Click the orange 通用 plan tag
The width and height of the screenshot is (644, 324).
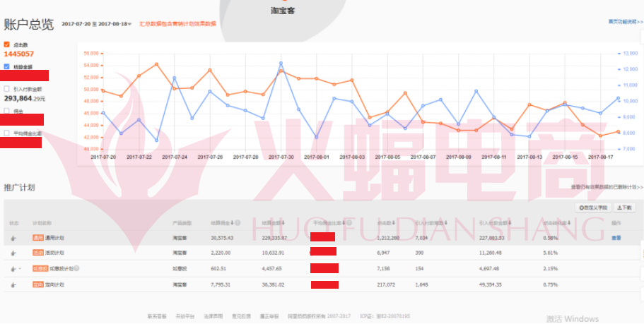(37, 238)
